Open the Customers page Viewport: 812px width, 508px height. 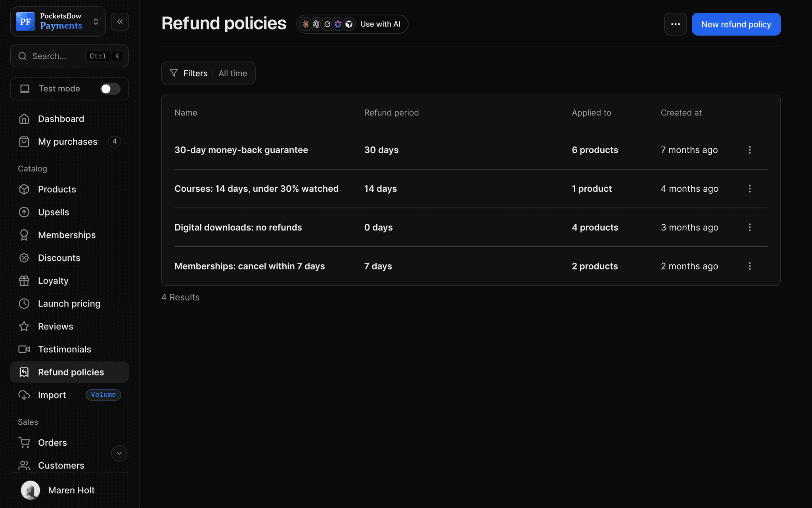pos(61,465)
